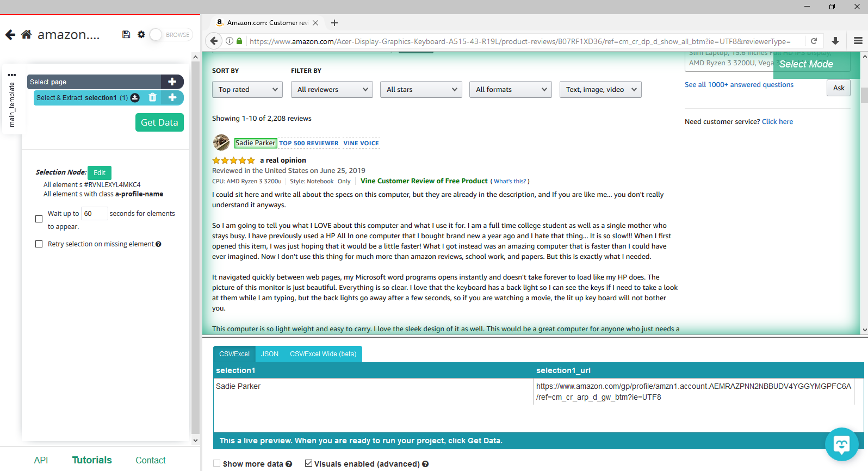Viewport: 868px width, 471px height.
Task: Open the ParseHub home icon
Action: point(26,35)
